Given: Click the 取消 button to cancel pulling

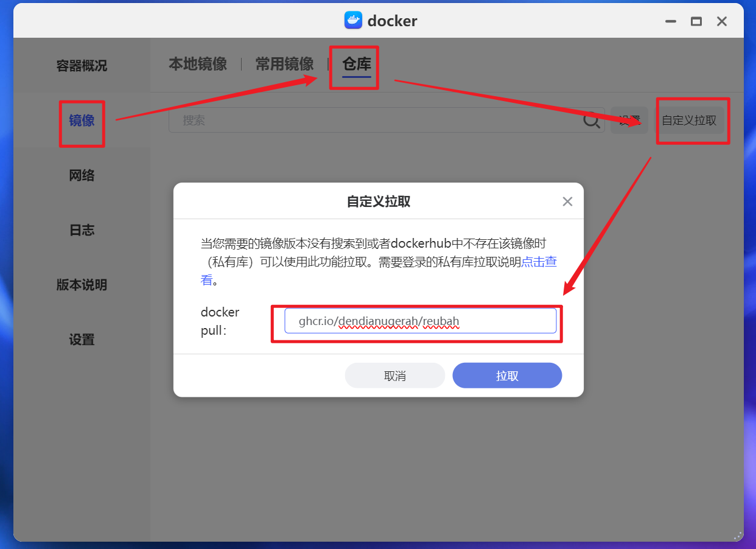Looking at the screenshot, I should point(394,375).
